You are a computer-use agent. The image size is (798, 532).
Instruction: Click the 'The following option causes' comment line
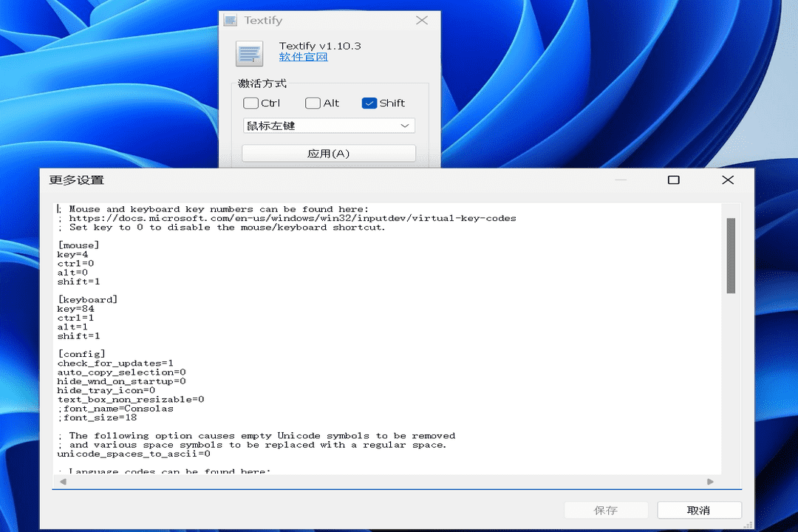pos(256,436)
